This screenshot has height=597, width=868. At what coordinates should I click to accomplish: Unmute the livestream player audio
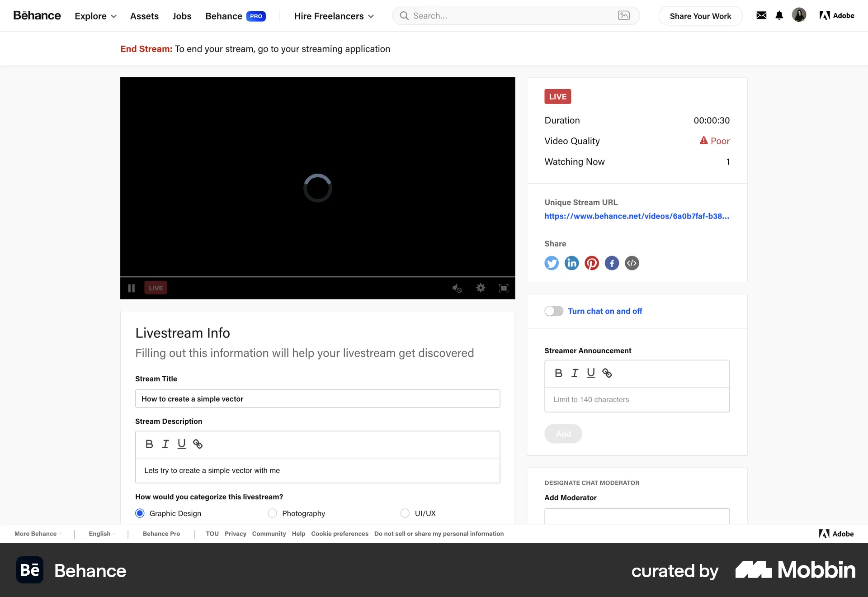(457, 288)
